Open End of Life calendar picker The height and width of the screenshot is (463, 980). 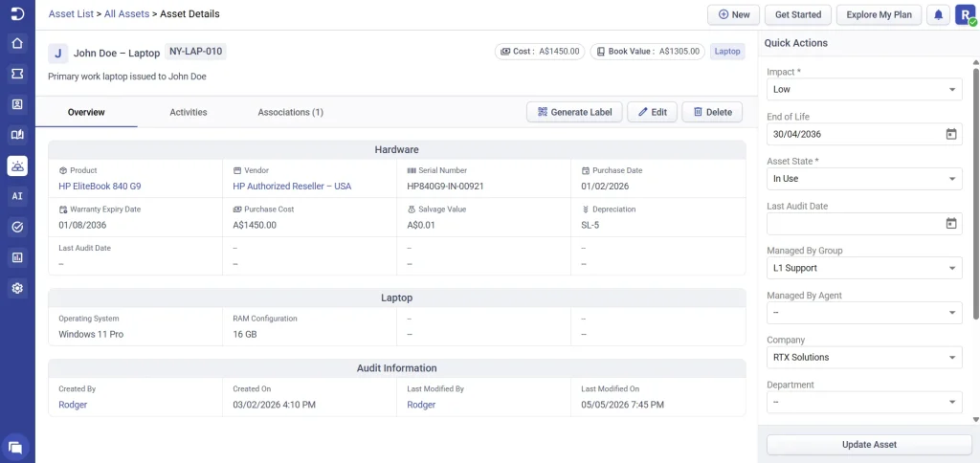pos(950,134)
